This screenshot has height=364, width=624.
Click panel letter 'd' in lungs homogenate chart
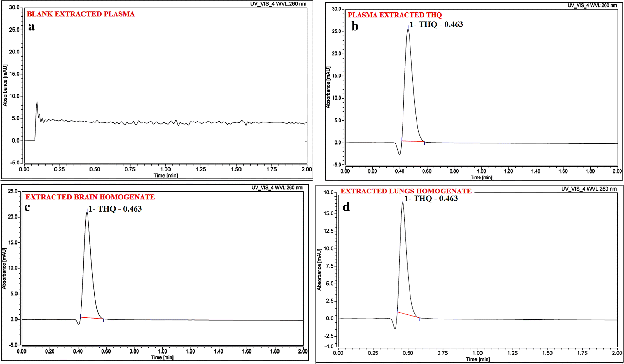346,207
